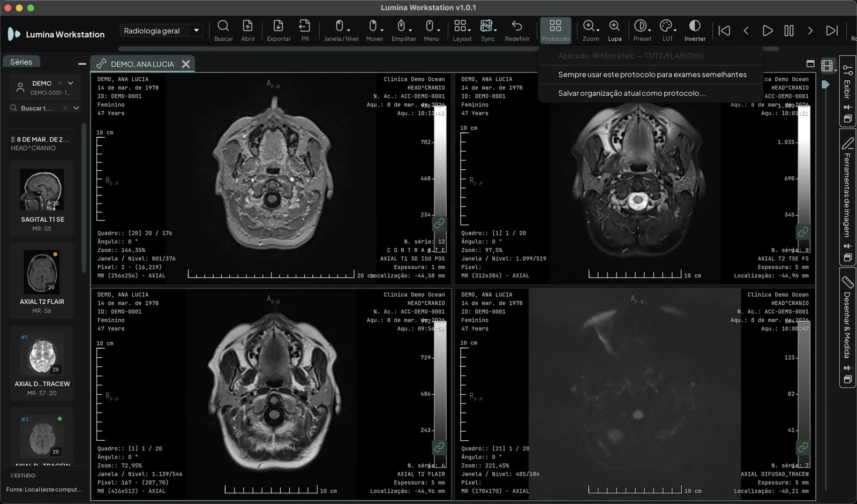Collapse the Séries panel
The width and height of the screenshot is (857, 504).
pyautogui.click(x=82, y=64)
